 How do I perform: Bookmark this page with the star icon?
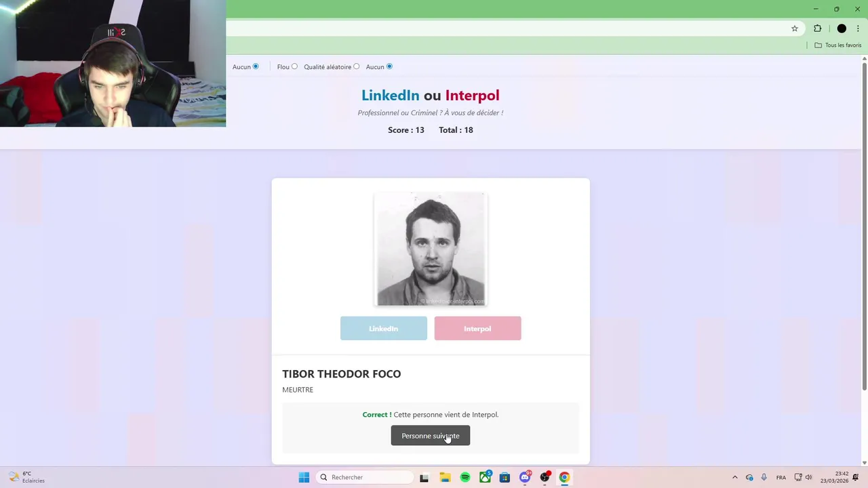click(795, 28)
